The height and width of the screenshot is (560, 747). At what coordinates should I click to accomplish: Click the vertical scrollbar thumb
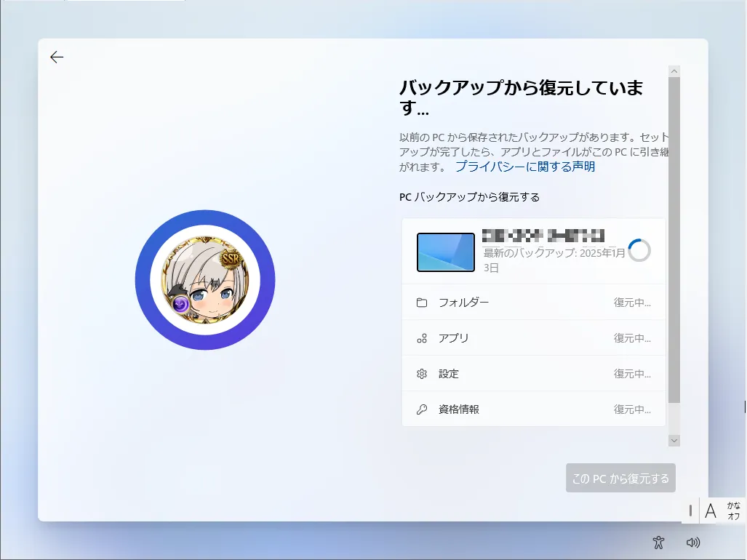click(674, 240)
